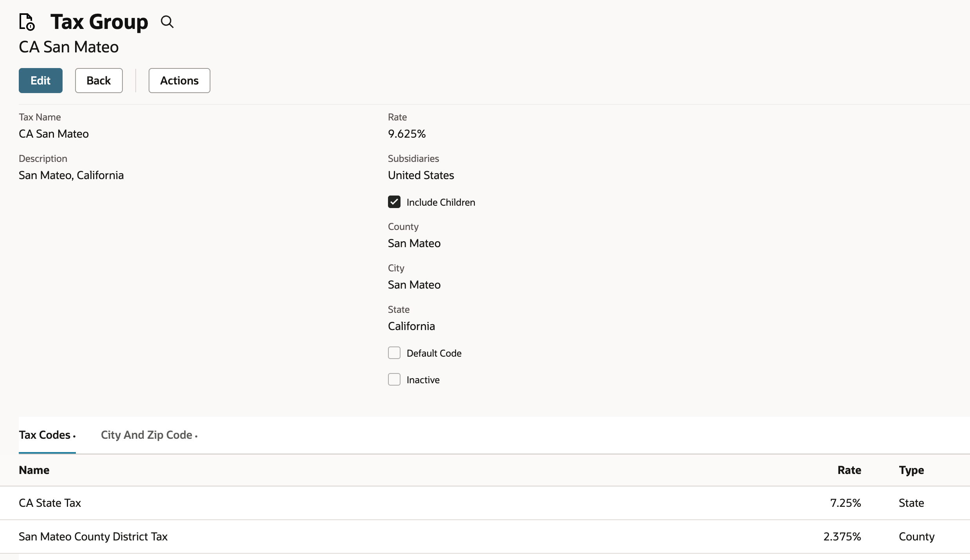
Task: Click the San Mateo, California description
Action: tap(71, 175)
